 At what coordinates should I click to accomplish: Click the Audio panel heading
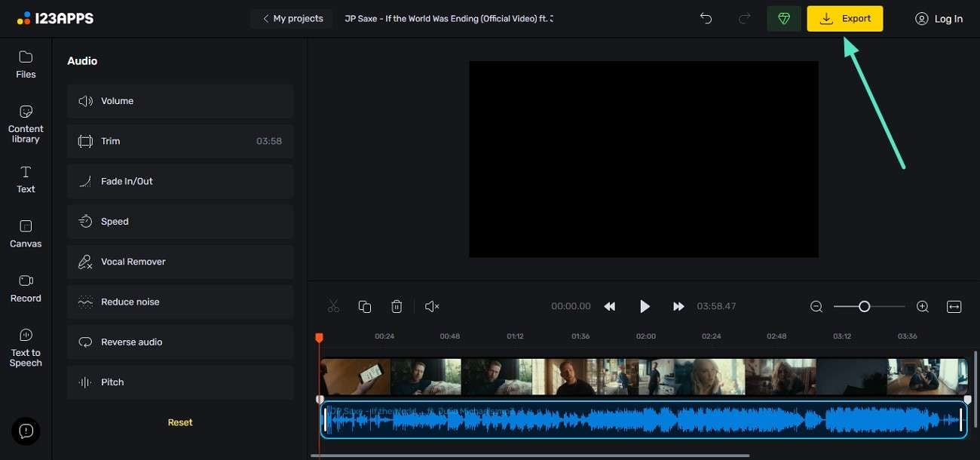coord(82,61)
